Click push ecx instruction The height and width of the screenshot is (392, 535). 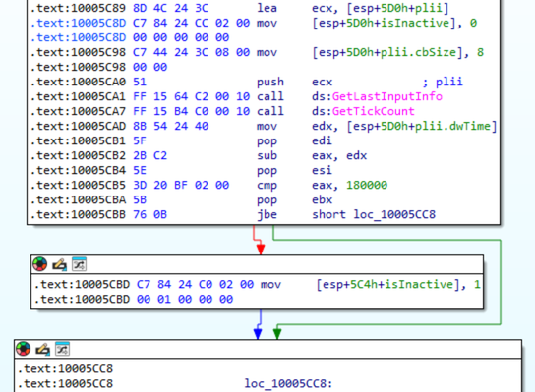coord(294,82)
